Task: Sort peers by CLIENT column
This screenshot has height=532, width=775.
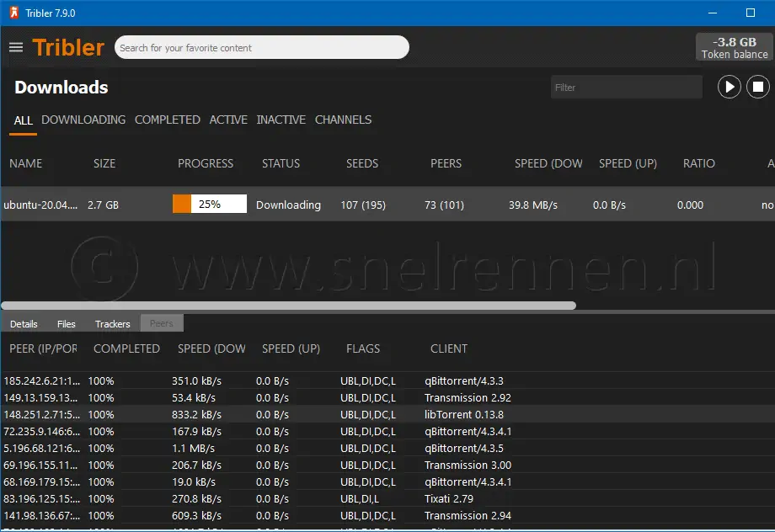Action: point(449,348)
